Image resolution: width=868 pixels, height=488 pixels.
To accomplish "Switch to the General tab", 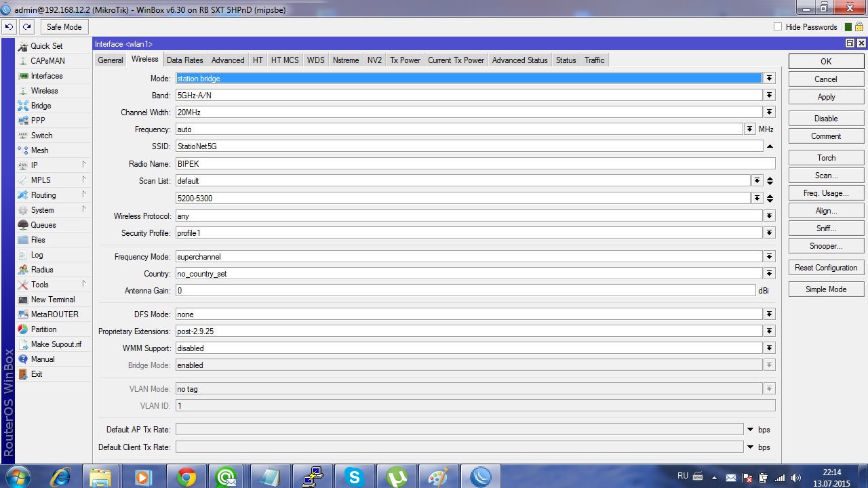I will tap(111, 60).
